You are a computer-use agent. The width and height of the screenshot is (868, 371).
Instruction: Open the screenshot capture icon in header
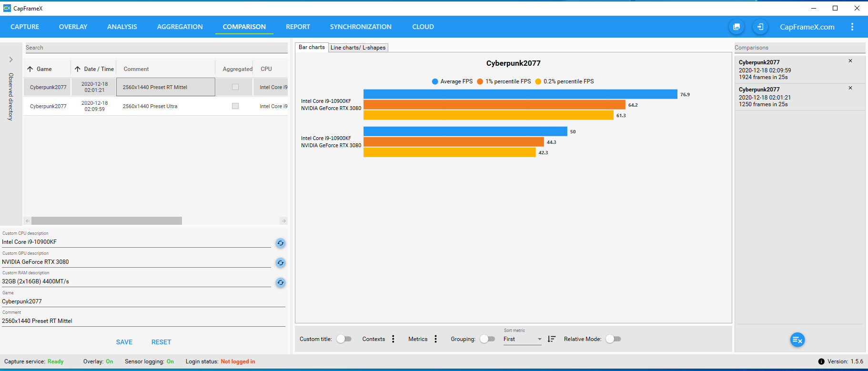click(x=737, y=27)
